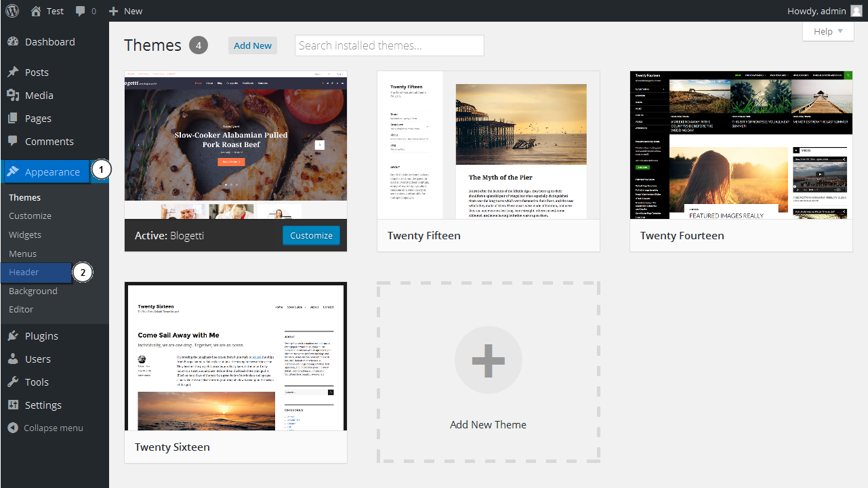Screen dimensions: 868x488
Task: Click the Collapse menu text
Action: (54, 428)
